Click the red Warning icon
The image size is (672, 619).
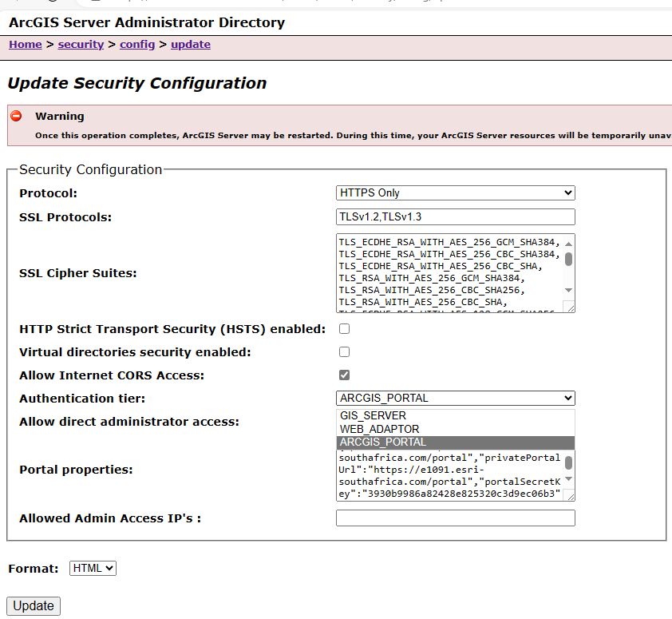17,116
